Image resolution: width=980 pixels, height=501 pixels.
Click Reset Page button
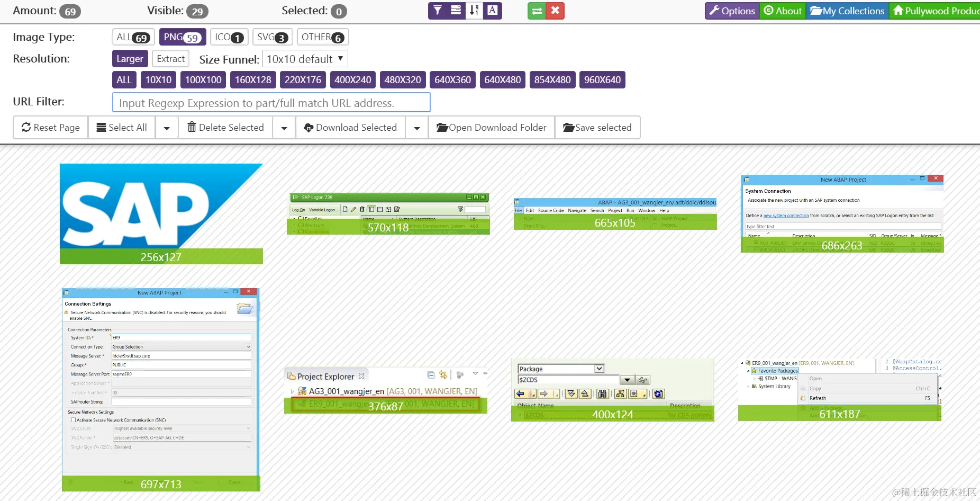(51, 128)
